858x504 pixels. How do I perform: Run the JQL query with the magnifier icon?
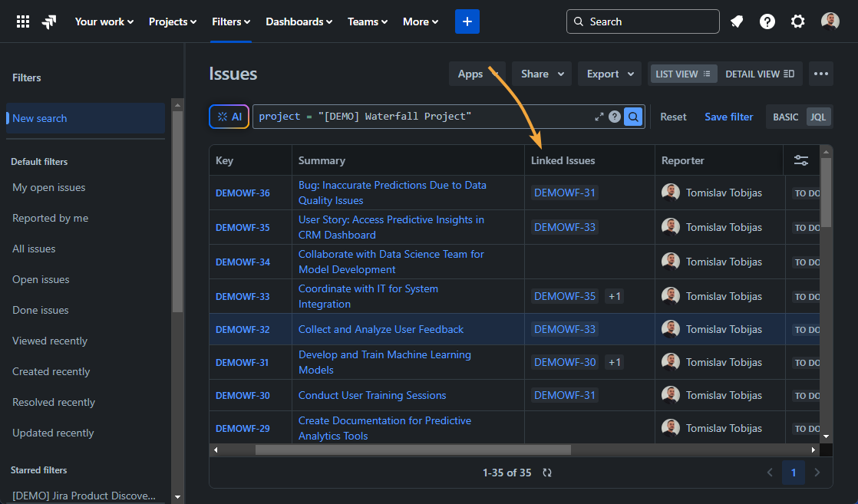click(632, 116)
